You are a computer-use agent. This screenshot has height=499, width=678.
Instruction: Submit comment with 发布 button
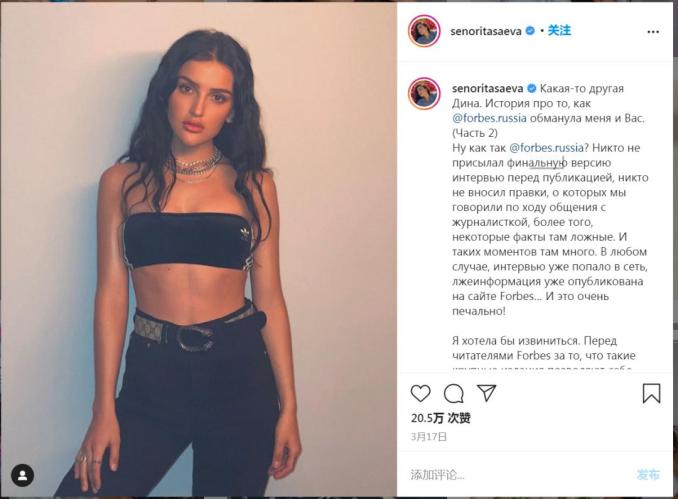coord(648,474)
